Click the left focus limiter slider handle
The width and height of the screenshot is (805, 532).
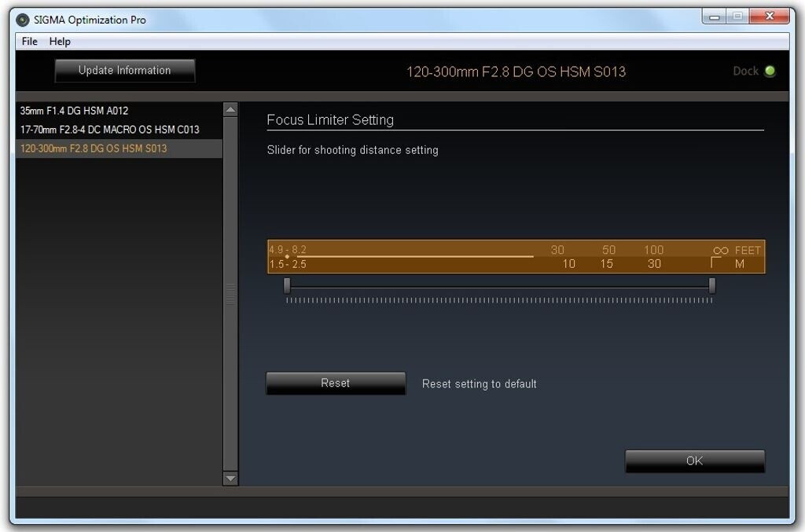coord(287,286)
